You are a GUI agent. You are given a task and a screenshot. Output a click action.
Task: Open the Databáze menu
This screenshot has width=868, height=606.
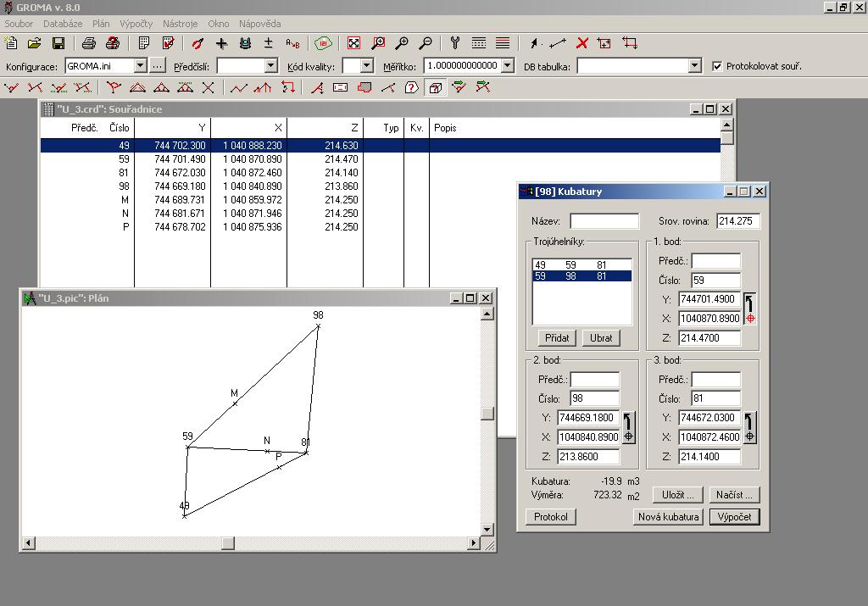coord(63,24)
